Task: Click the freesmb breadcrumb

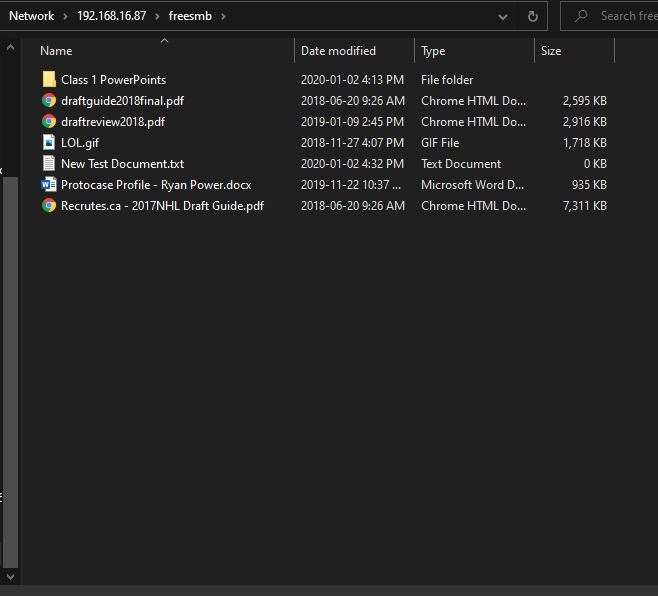Action: [190, 16]
